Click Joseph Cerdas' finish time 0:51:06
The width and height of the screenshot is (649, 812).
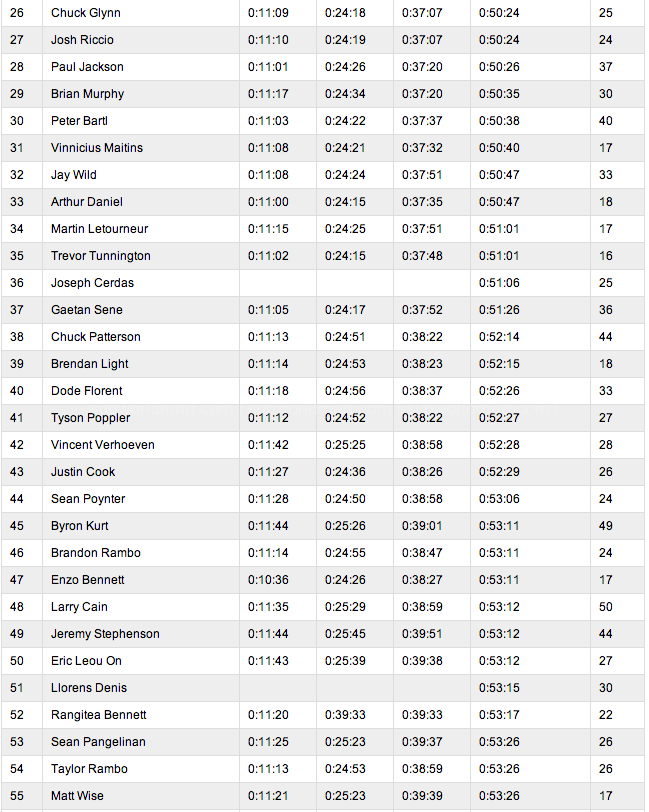[x=499, y=283]
